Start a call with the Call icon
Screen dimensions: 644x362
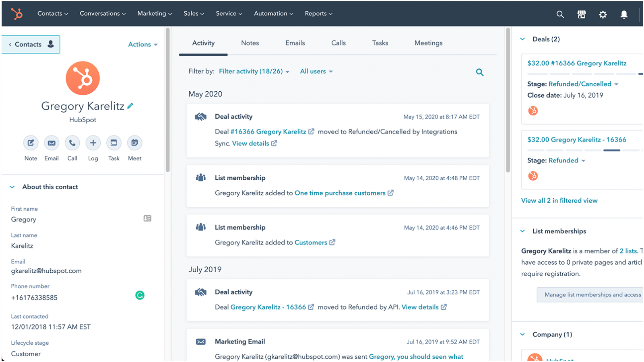click(72, 143)
